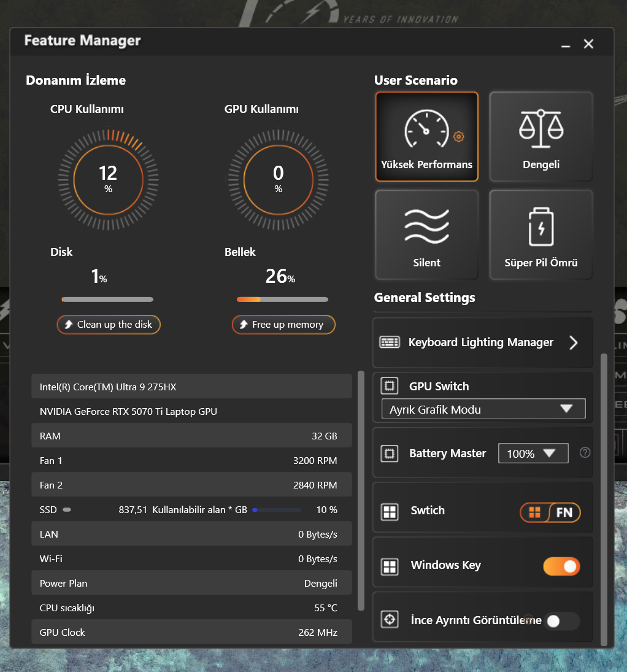Click the GPU Clock 262 MHz row
Image resolution: width=627 pixels, height=672 pixels.
tap(191, 631)
